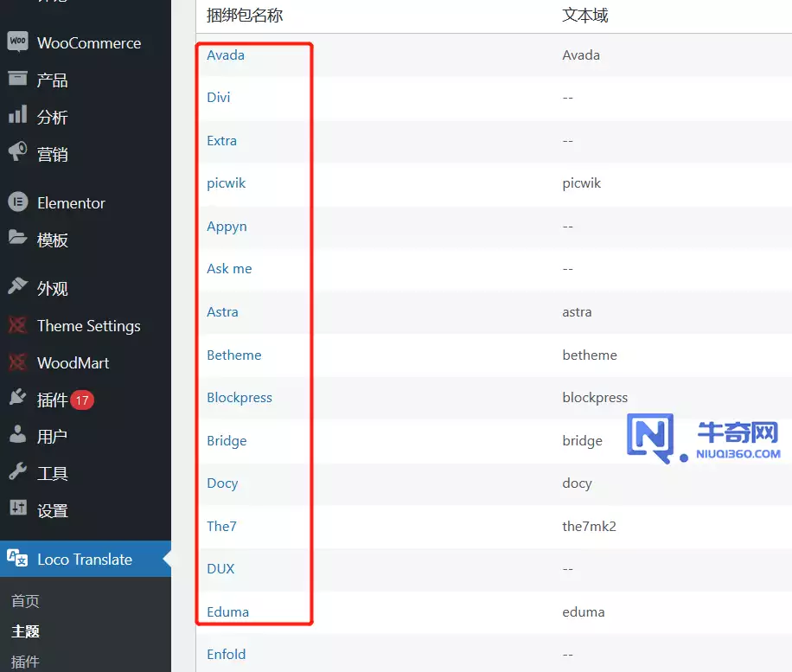Click the Templates folder icon
Image resolution: width=792 pixels, height=672 pixels.
17,237
